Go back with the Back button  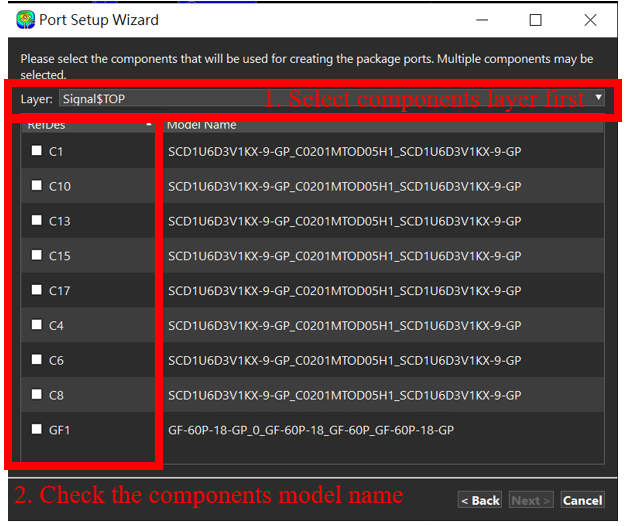click(x=480, y=500)
